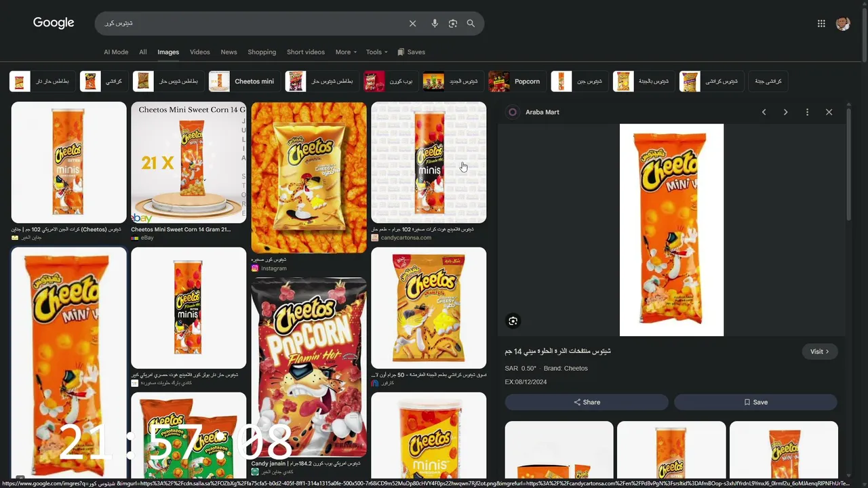868x488 pixels.
Task: Open the Google apps grid
Action: [x=821, y=24]
